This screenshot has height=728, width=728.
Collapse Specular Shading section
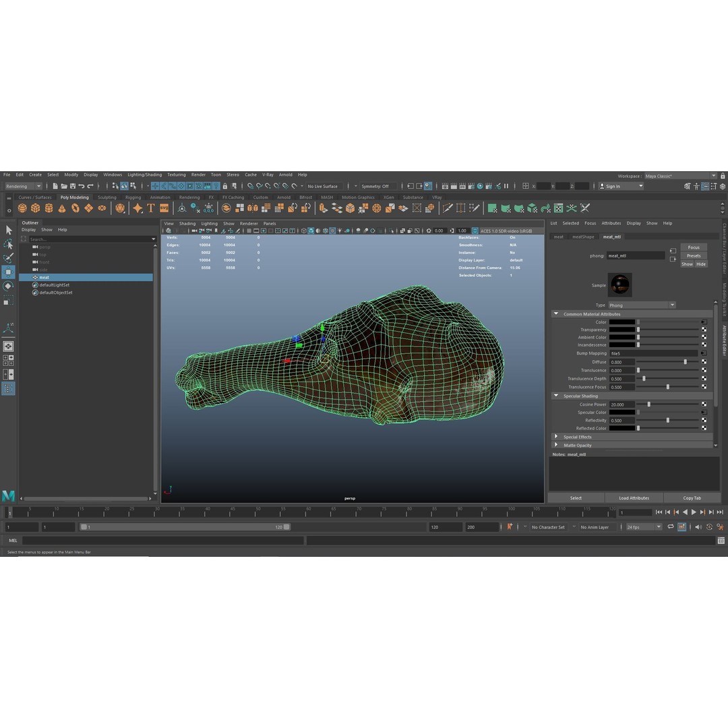[x=555, y=396]
